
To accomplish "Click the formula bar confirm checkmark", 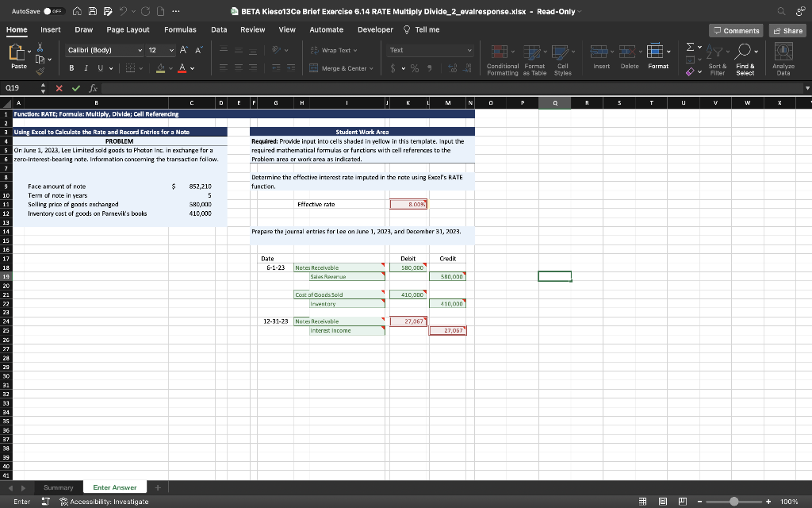I will click(76, 88).
